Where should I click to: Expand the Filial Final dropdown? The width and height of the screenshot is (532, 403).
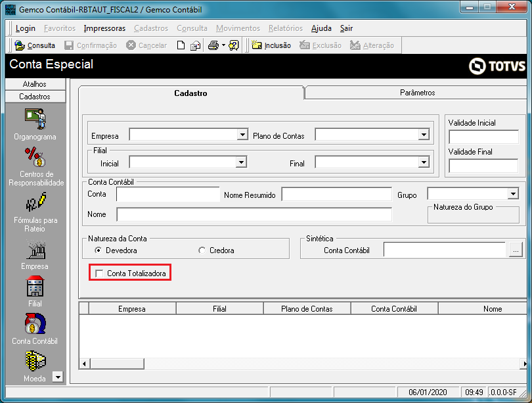coord(424,162)
